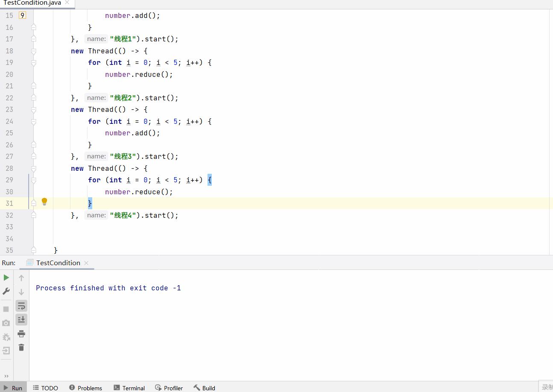The height and width of the screenshot is (392, 553).
Task: Collapse the lambda fold marker on line 18
Action: click(34, 51)
